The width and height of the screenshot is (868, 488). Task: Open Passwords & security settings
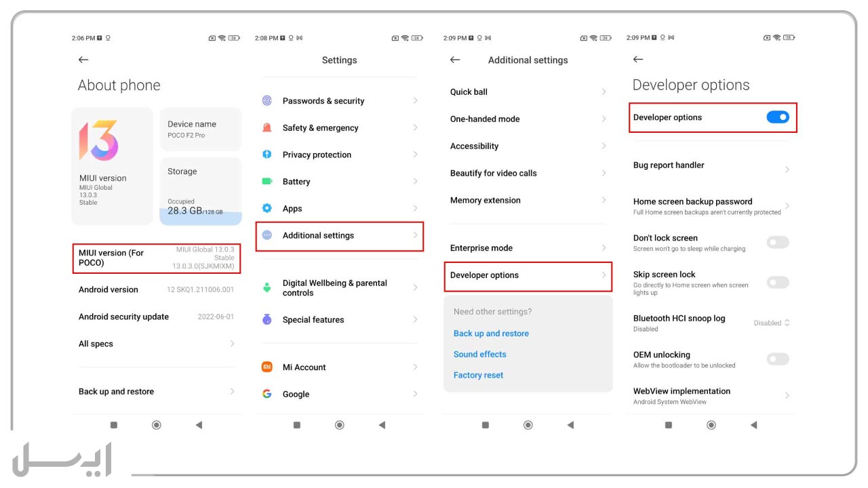[340, 100]
